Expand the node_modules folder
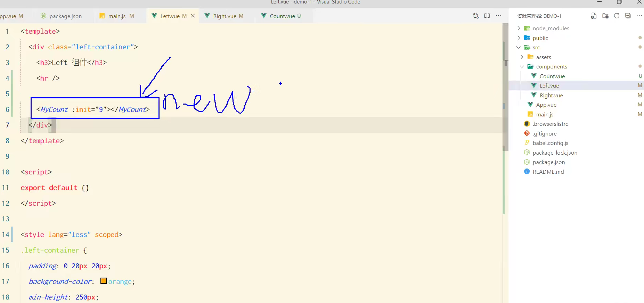The height and width of the screenshot is (303, 644). click(519, 28)
